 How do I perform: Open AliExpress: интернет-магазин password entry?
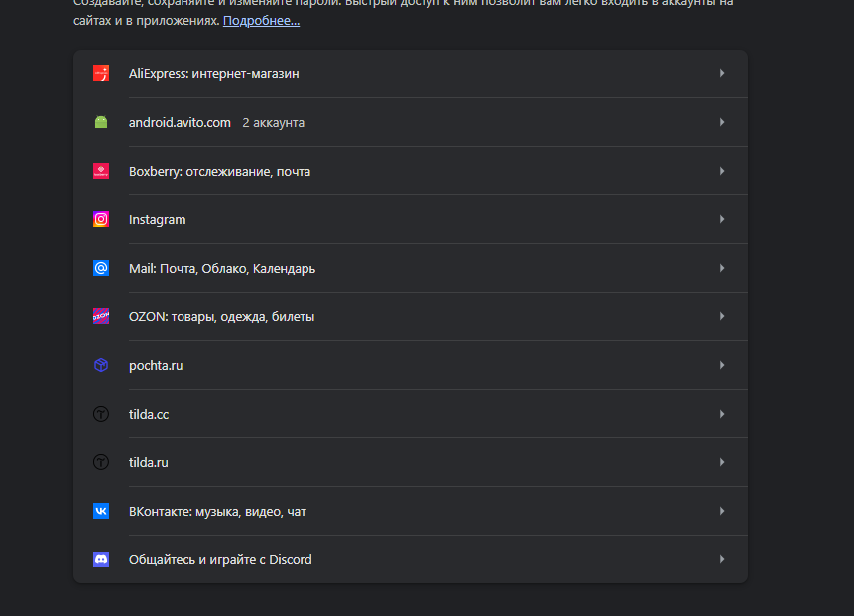tap(410, 73)
